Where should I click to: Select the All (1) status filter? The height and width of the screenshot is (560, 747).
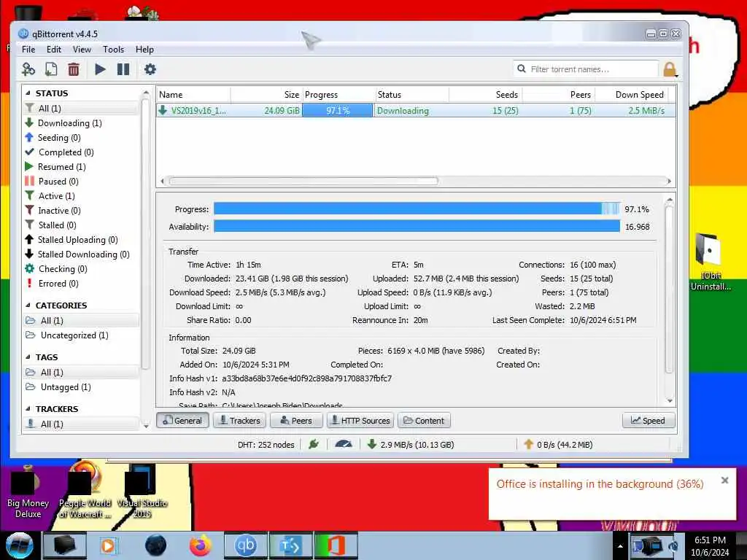[81, 109]
